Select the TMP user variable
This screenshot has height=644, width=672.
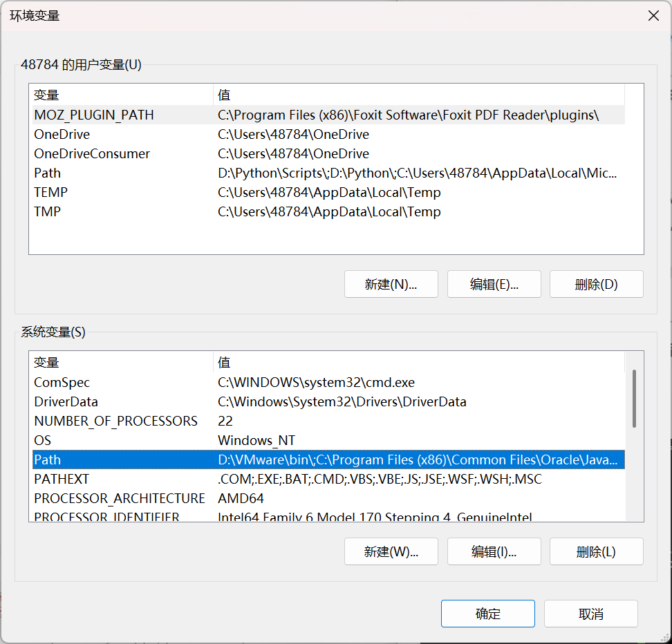pyautogui.click(x=328, y=211)
